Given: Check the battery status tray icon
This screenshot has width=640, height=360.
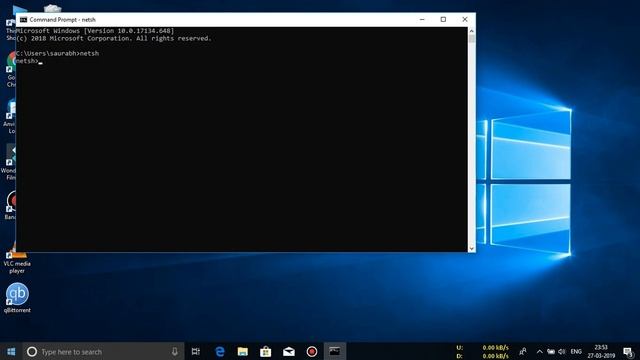Looking at the screenshot, I should 551,351.
